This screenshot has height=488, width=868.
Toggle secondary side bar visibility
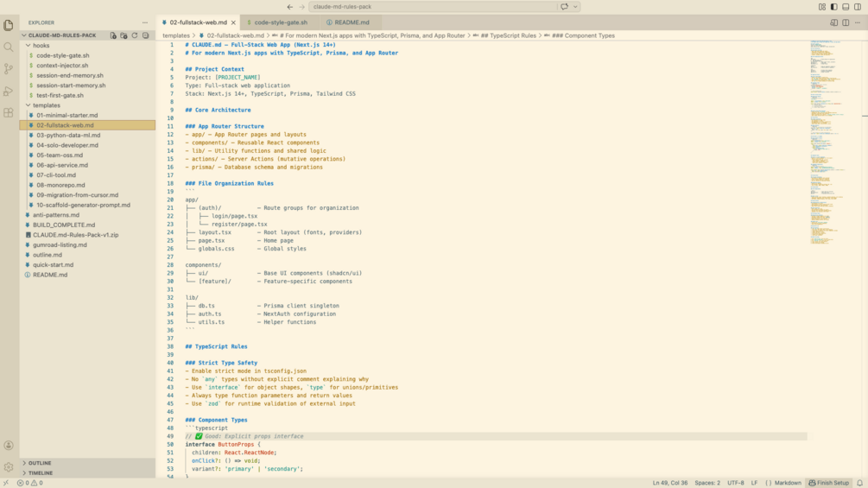tap(858, 7)
